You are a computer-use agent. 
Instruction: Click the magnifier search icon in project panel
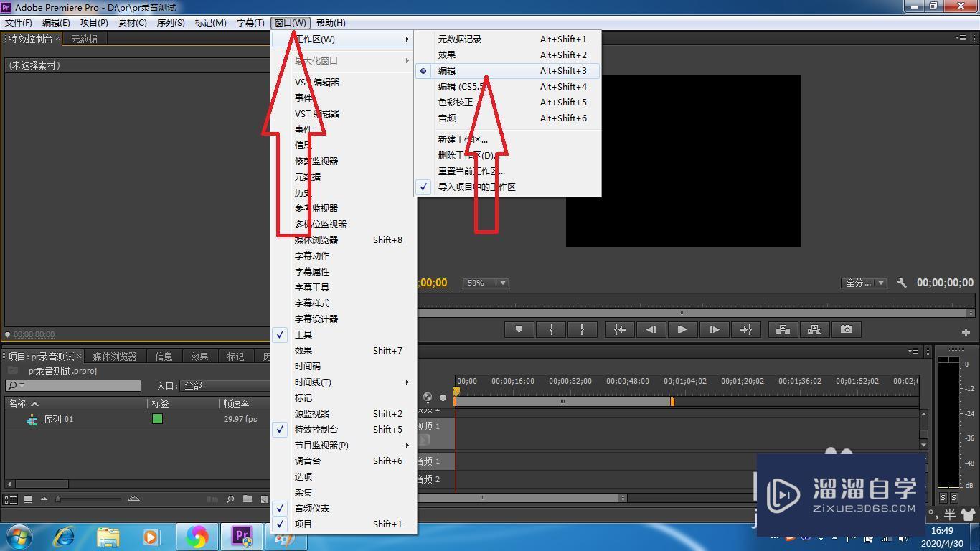[x=230, y=499]
